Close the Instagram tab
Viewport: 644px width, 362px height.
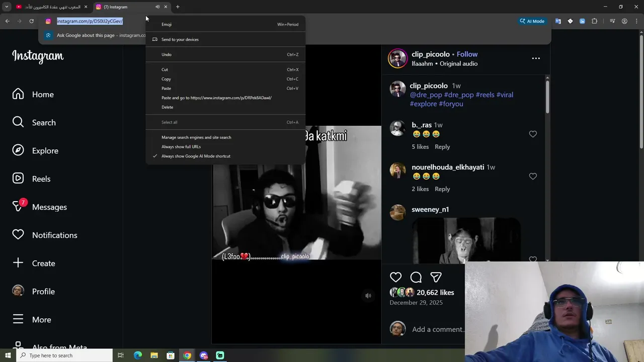pos(166,7)
